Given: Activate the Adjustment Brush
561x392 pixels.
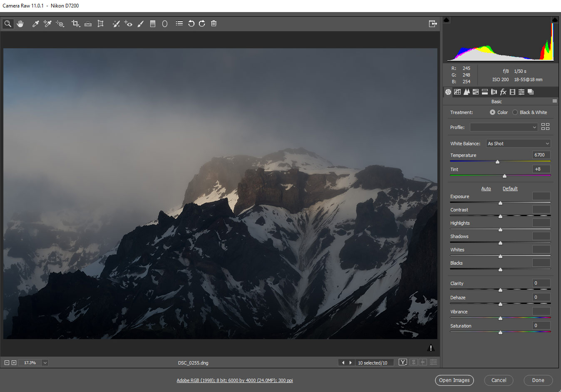Looking at the screenshot, I should 140,24.
